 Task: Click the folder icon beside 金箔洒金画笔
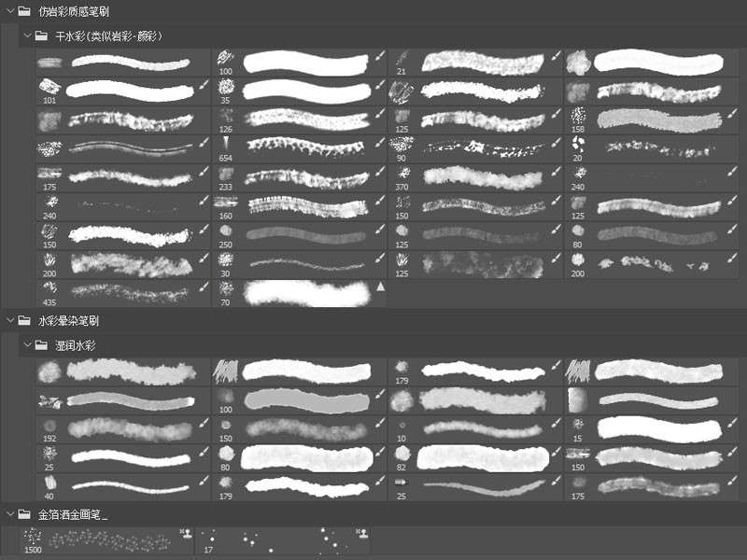coord(24,514)
